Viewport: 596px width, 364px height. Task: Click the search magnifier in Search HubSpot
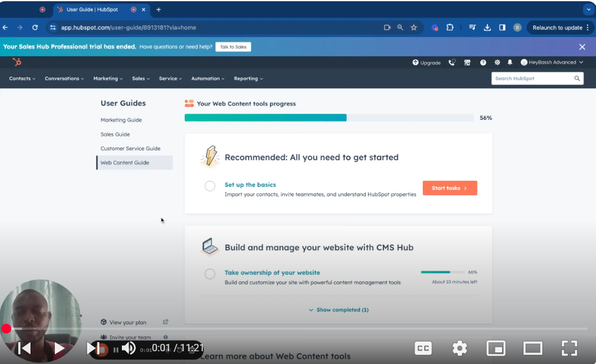(577, 78)
